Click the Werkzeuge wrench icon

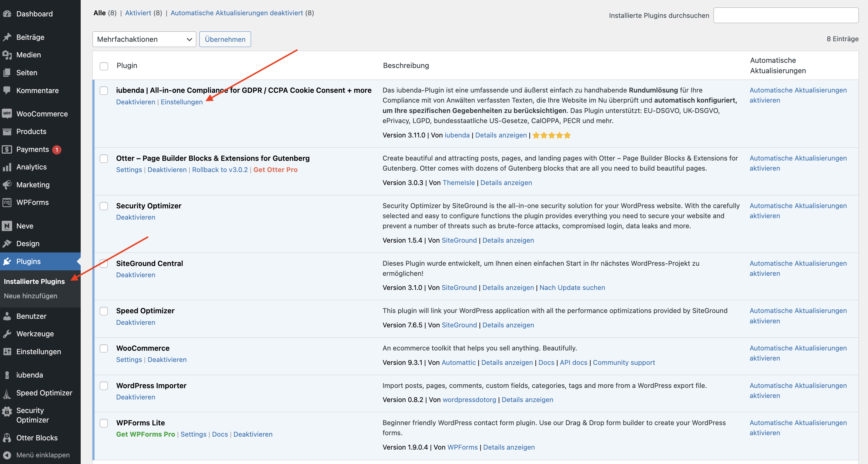[x=7, y=334]
